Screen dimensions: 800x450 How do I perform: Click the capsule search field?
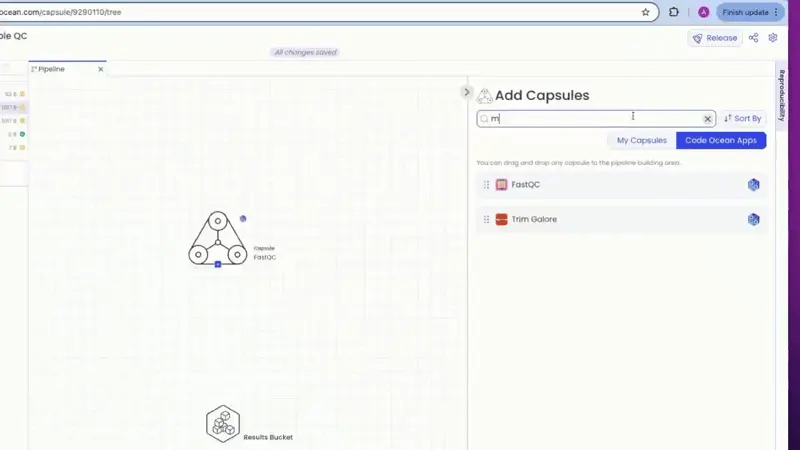pos(595,118)
